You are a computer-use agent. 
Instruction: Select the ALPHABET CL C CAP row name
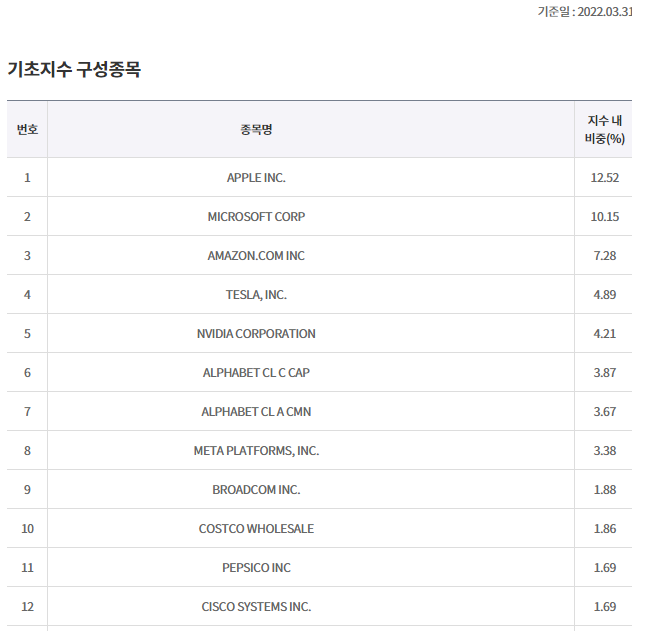click(x=256, y=373)
